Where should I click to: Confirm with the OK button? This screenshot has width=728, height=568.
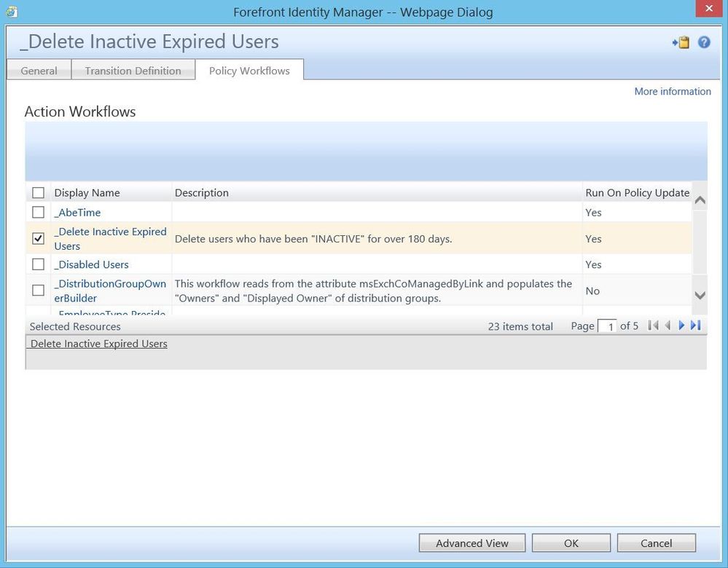pos(571,543)
